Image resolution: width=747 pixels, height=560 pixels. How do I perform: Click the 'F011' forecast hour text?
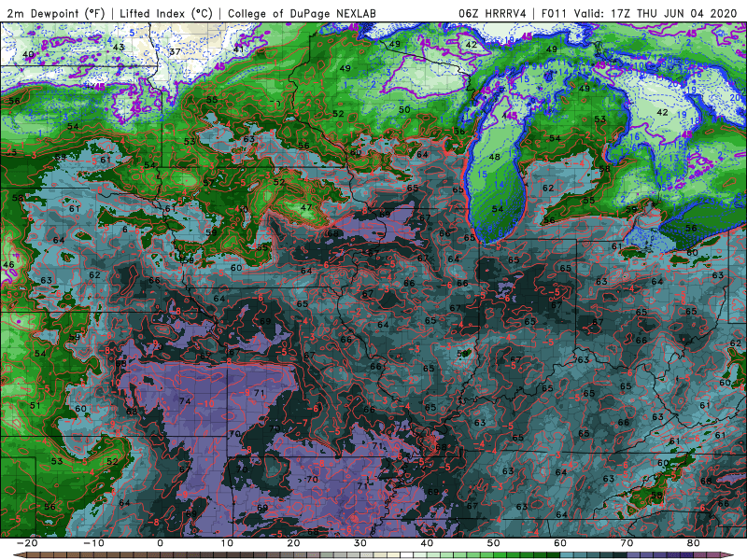coord(555,13)
